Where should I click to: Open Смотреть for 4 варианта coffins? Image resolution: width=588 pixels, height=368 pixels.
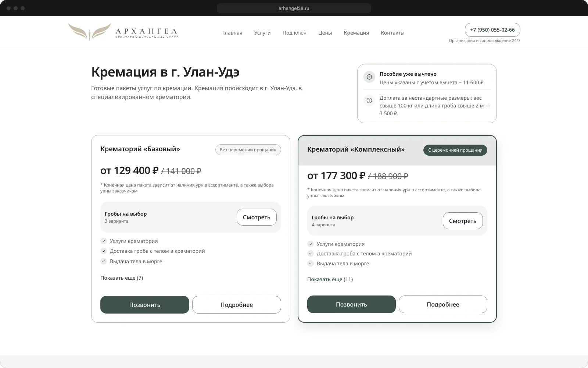(463, 221)
